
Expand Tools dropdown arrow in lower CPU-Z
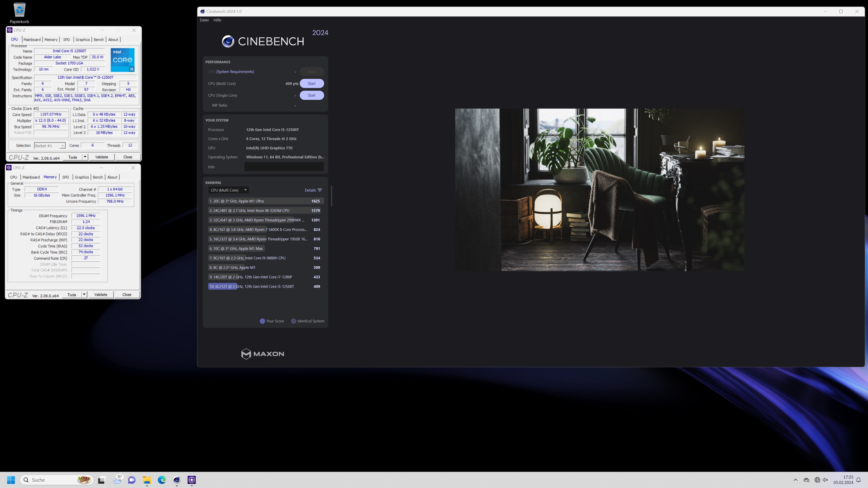pos(84,295)
